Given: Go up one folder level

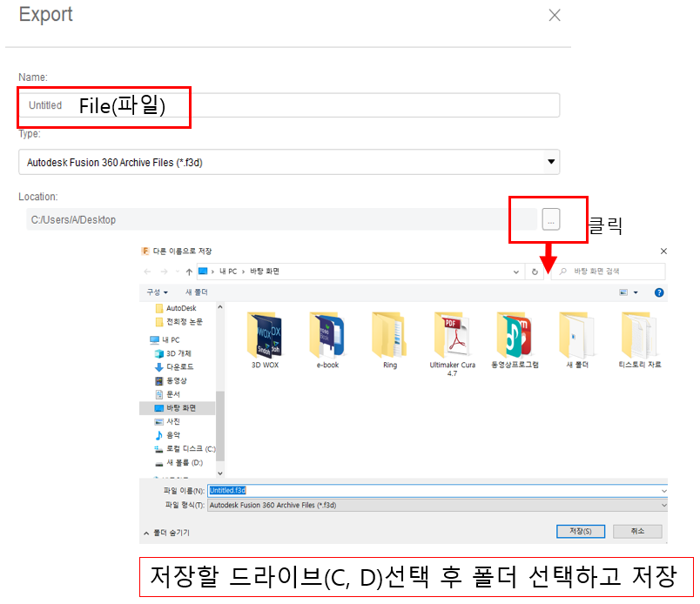Looking at the screenshot, I should pyautogui.click(x=189, y=272).
